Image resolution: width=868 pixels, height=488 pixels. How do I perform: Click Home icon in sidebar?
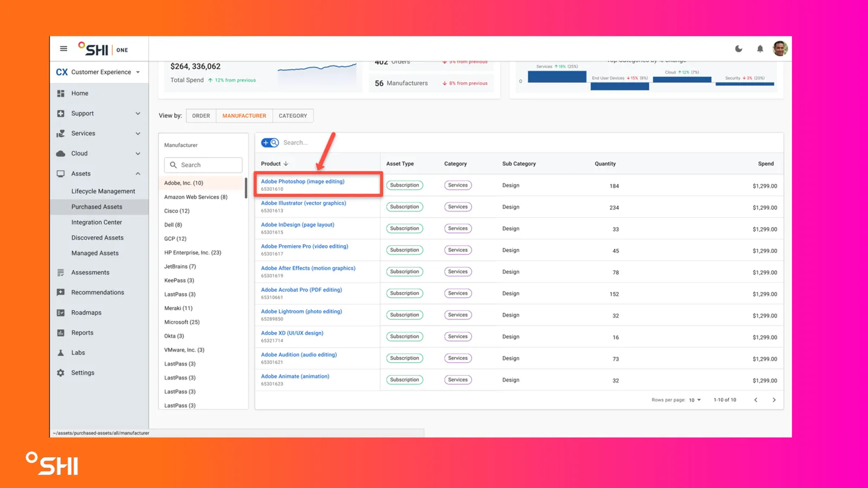[x=61, y=93]
